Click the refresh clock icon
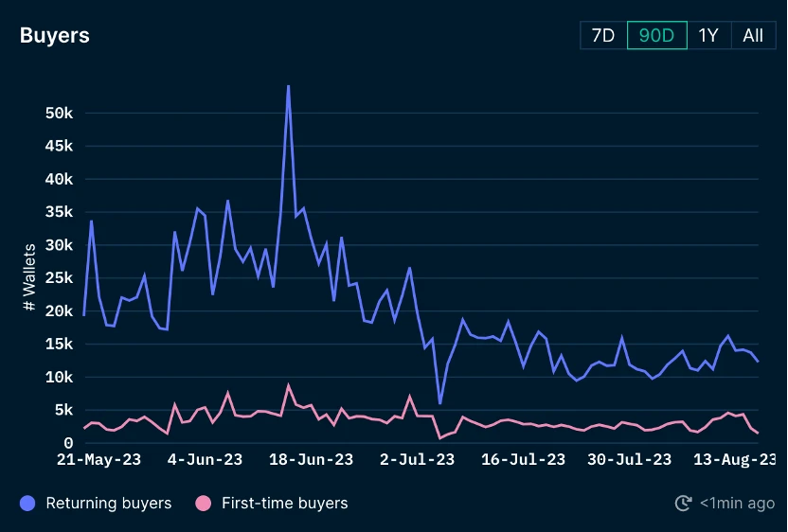The image size is (788, 532). tap(683, 504)
